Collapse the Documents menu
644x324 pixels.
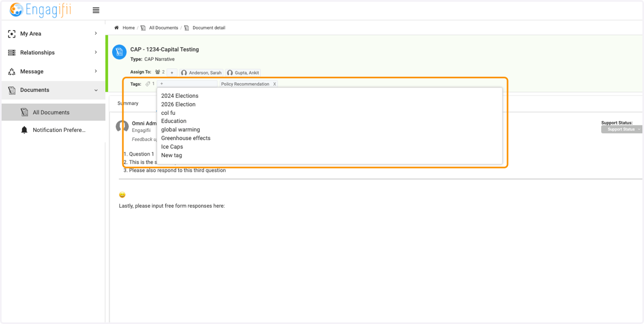pyautogui.click(x=96, y=90)
